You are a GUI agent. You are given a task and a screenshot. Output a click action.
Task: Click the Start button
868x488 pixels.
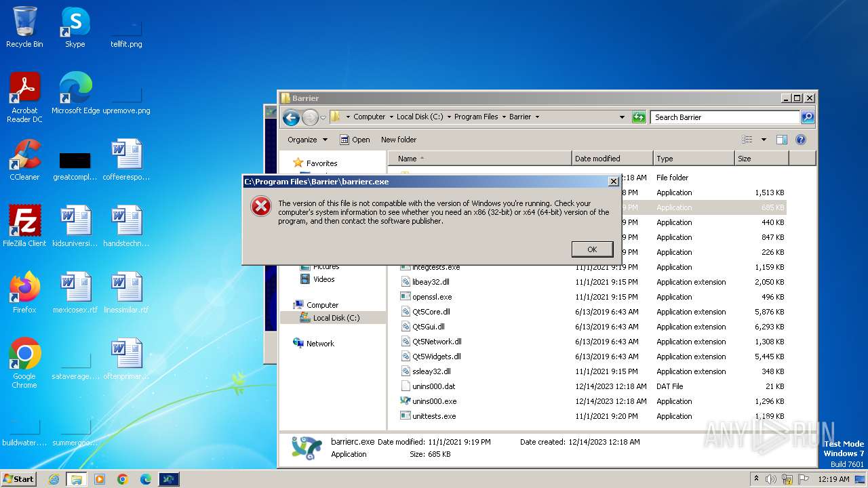19,479
